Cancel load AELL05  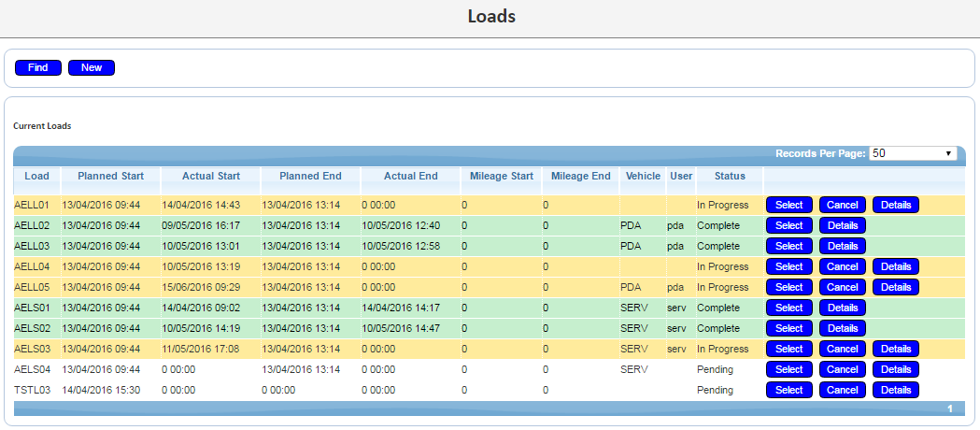pos(843,287)
